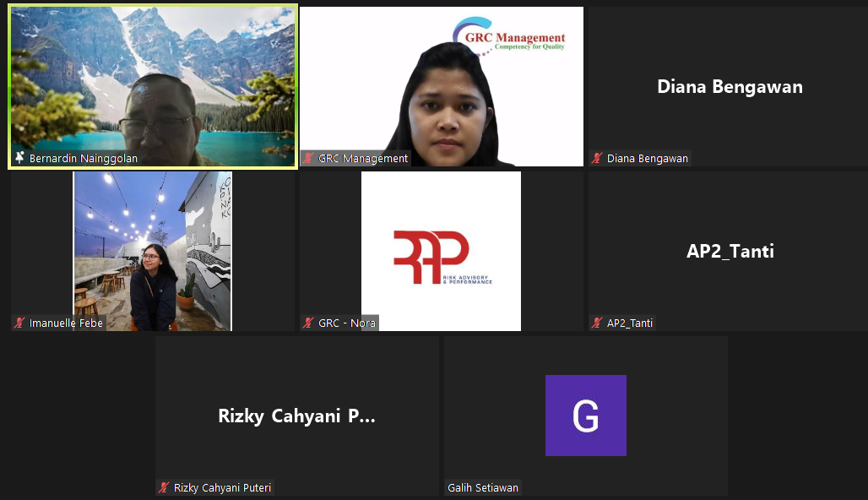Click the Galih Setiawan name label
The width and height of the screenshot is (868, 500).
pos(483,487)
